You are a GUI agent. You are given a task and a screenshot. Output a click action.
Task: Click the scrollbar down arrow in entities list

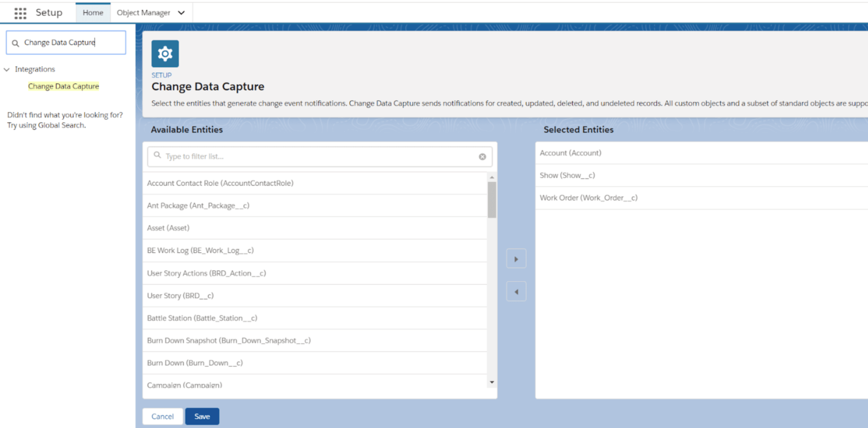(x=491, y=382)
